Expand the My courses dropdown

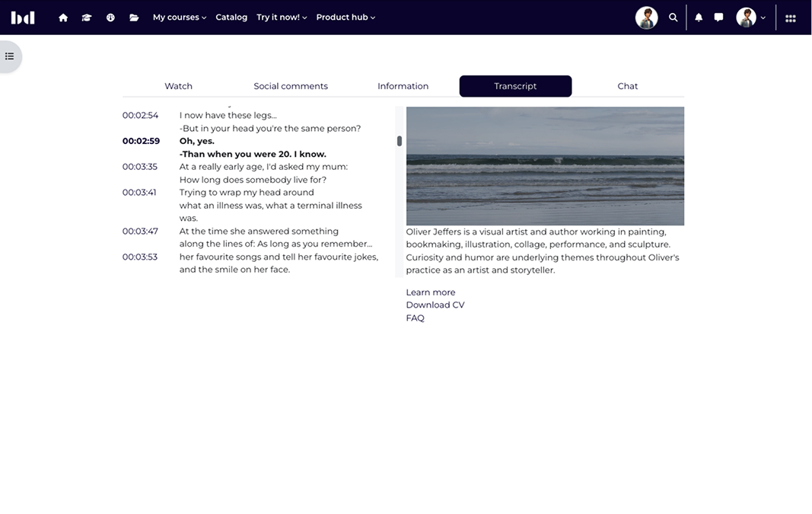pos(179,18)
